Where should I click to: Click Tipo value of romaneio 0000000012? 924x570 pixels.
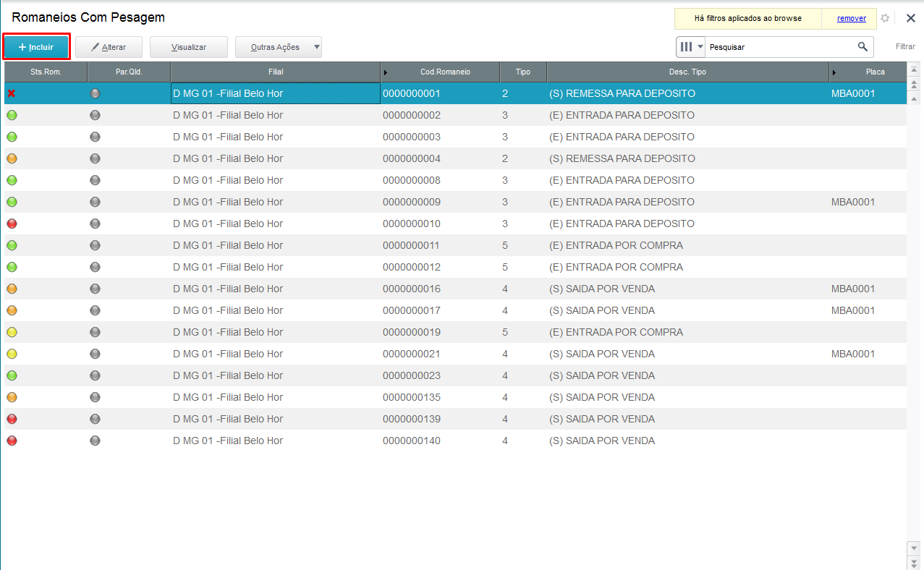[x=505, y=267]
